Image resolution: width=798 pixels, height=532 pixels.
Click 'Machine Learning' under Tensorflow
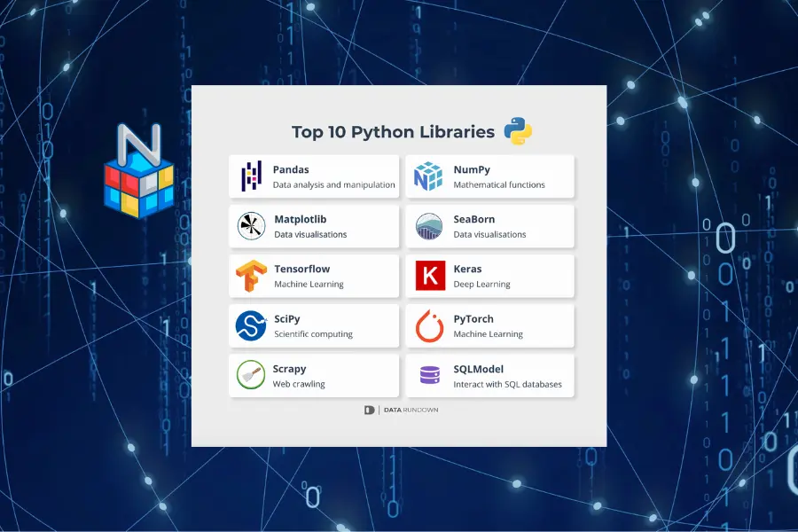(x=309, y=284)
